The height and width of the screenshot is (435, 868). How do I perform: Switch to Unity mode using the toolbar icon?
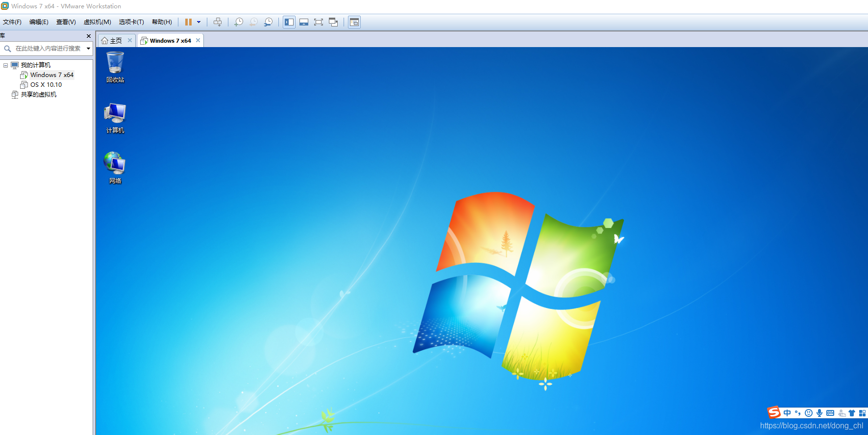[x=333, y=22]
